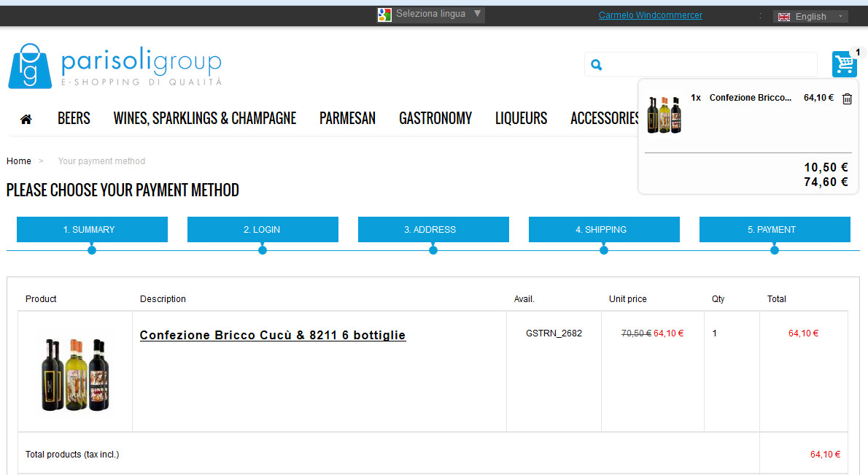Open the shopping cart icon
The height and width of the screenshot is (475, 868).
pos(844,64)
